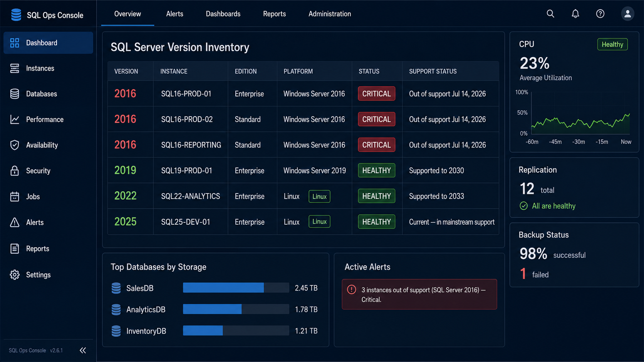The height and width of the screenshot is (362, 644).
Task: Click the CPU utilization line chart
Action: tap(580, 113)
